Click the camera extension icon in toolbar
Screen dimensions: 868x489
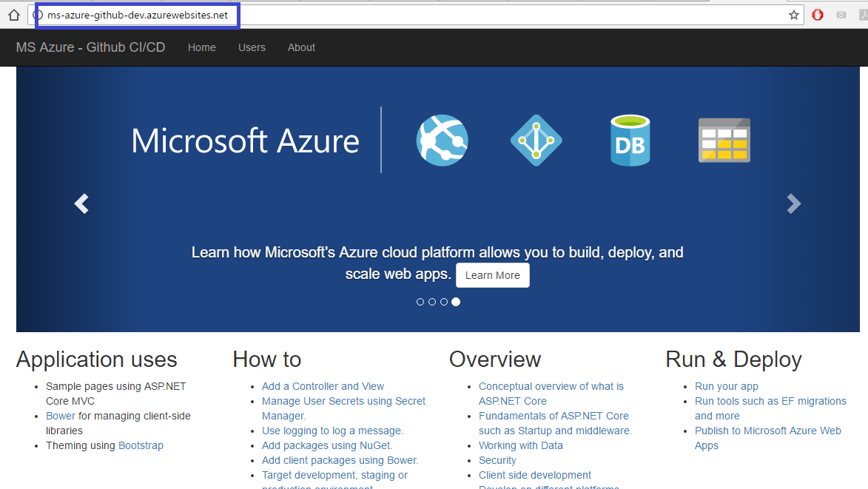(x=841, y=15)
